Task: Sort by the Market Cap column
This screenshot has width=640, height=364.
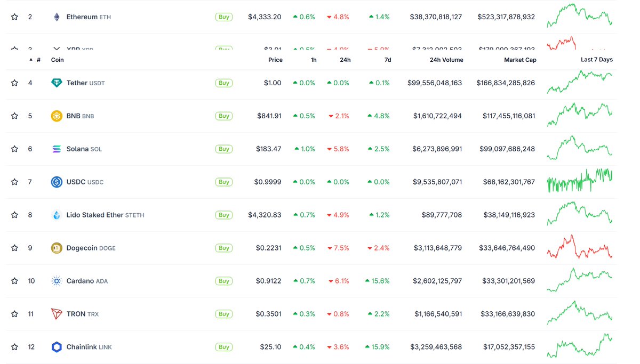Action: (520, 60)
